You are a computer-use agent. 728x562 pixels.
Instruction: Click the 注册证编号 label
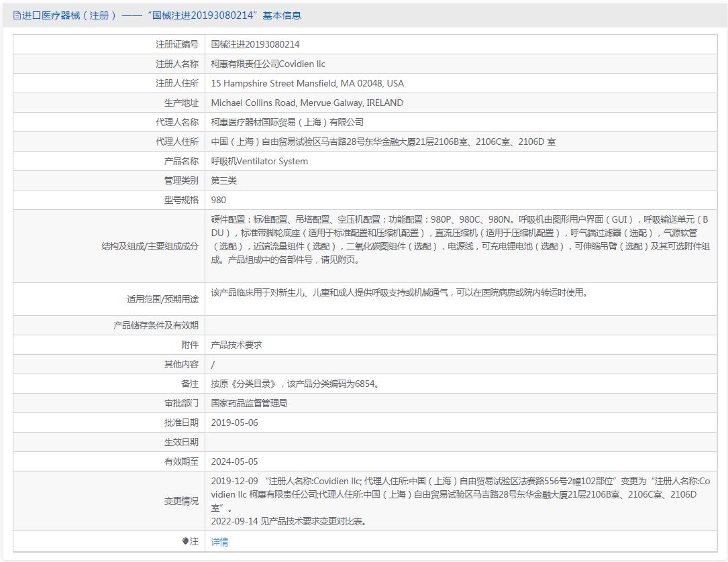point(177,44)
